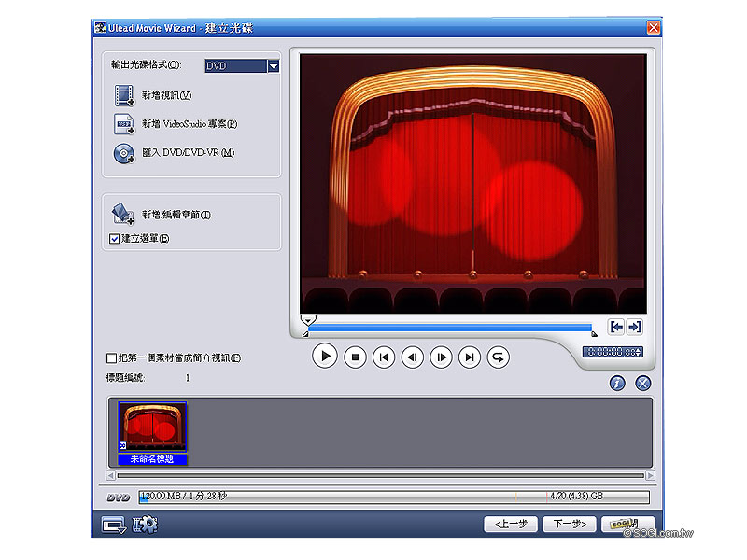The height and width of the screenshot is (560, 747).
Task: Click the small DVD logo beside the capacity bar
Action: click(119, 497)
